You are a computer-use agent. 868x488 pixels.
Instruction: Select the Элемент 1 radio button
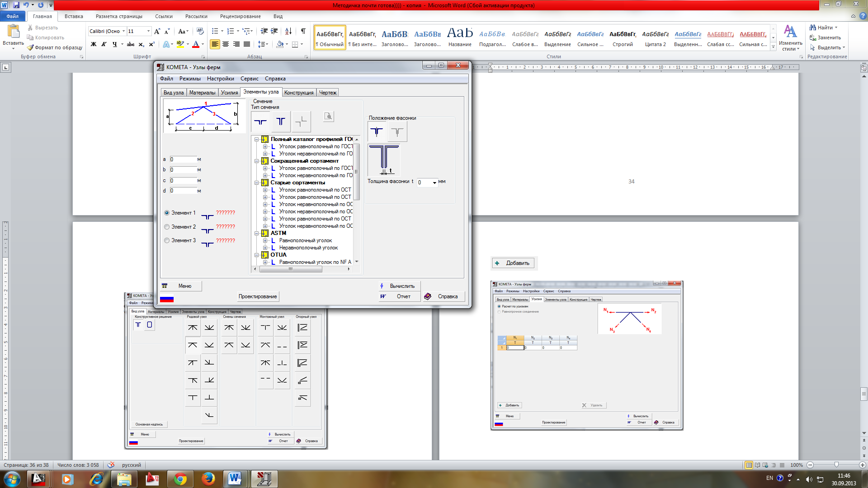[167, 213]
